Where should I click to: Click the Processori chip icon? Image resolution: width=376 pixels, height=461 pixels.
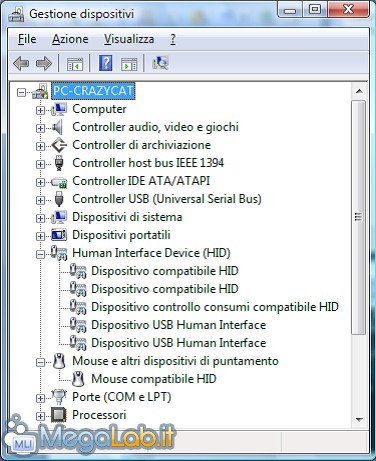pyautogui.click(x=59, y=415)
